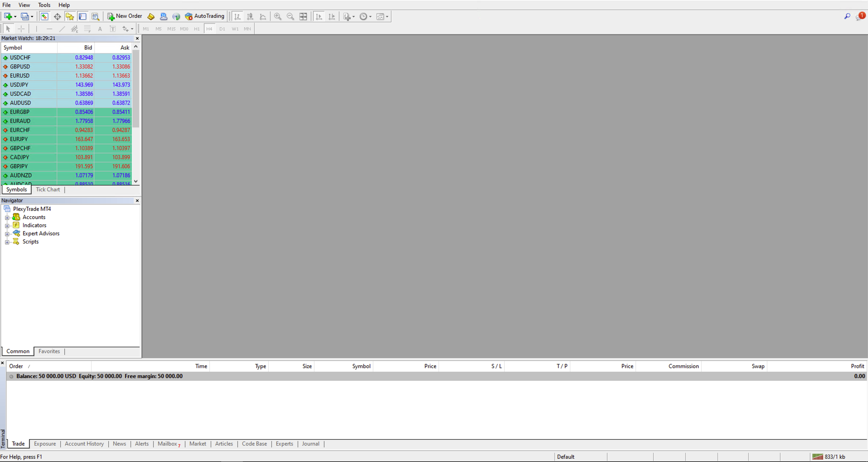Switch to the Tick Chart tab

click(x=48, y=190)
